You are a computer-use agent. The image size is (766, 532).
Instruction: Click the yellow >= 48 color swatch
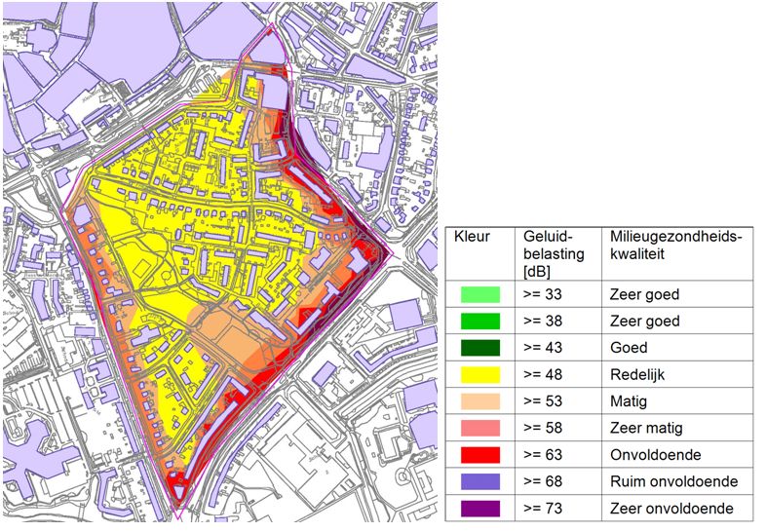[480, 375]
